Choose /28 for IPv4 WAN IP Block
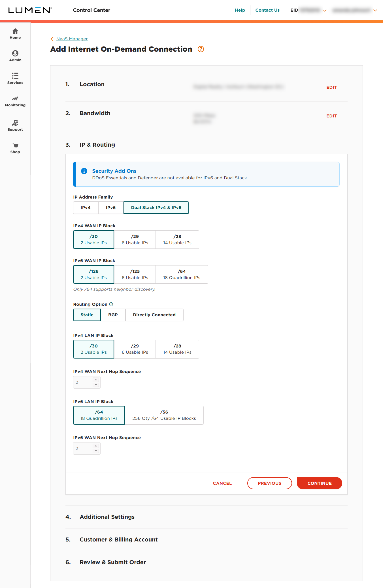Image resolution: width=383 pixels, height=588 pixels. (177, 239)
